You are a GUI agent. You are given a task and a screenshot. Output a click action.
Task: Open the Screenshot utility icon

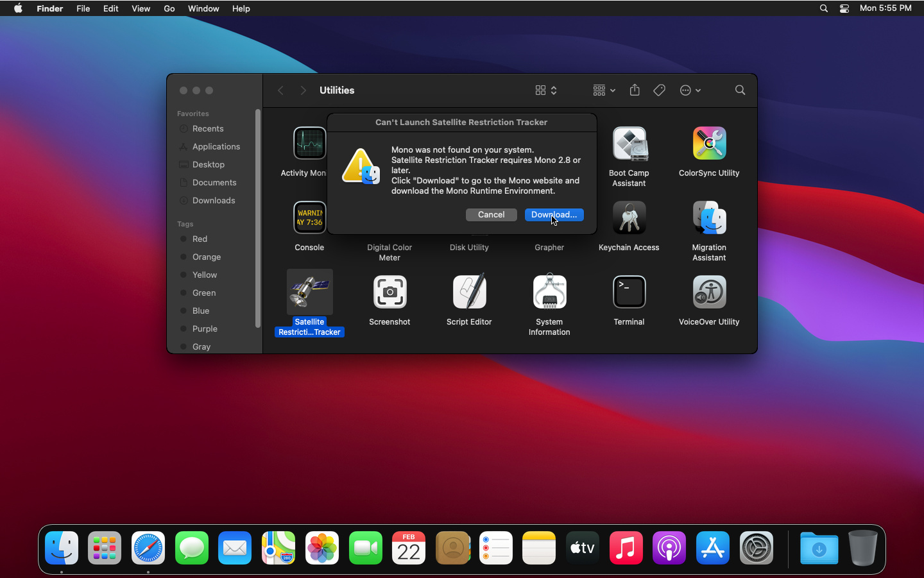(x=389, y=293)
